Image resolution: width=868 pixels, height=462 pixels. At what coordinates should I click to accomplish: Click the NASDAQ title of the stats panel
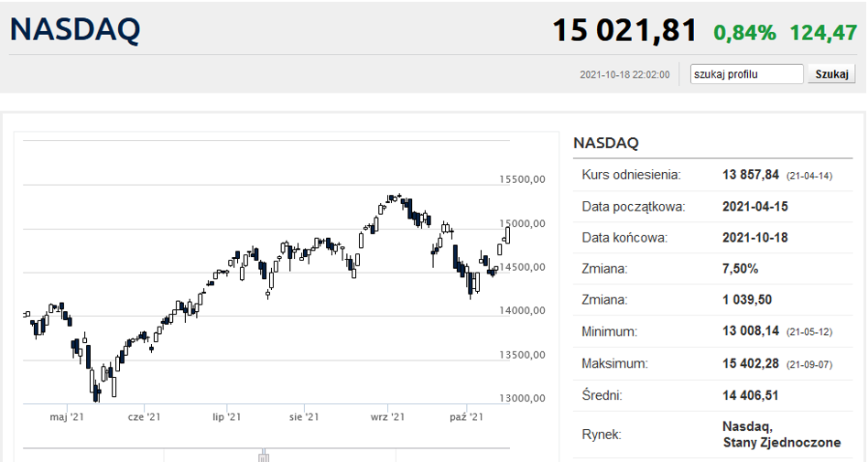(605, 143)
